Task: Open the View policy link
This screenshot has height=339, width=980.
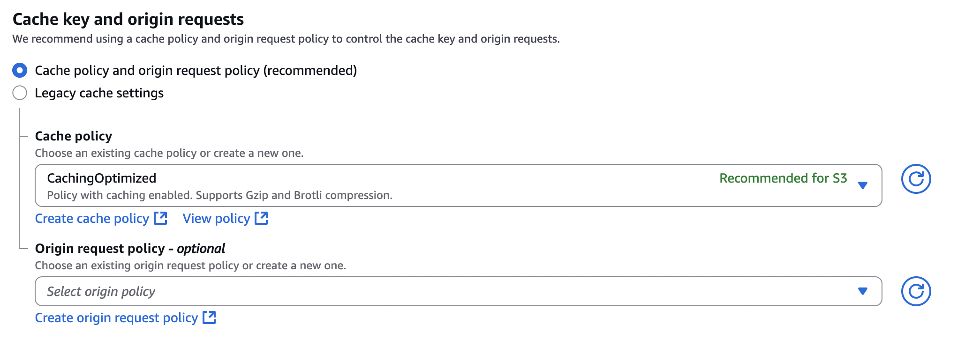Action: click(x=216, y=219)
